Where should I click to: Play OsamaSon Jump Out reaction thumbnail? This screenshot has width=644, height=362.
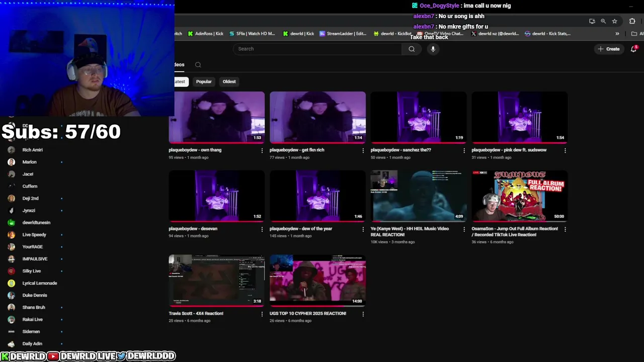click(520, 196)
